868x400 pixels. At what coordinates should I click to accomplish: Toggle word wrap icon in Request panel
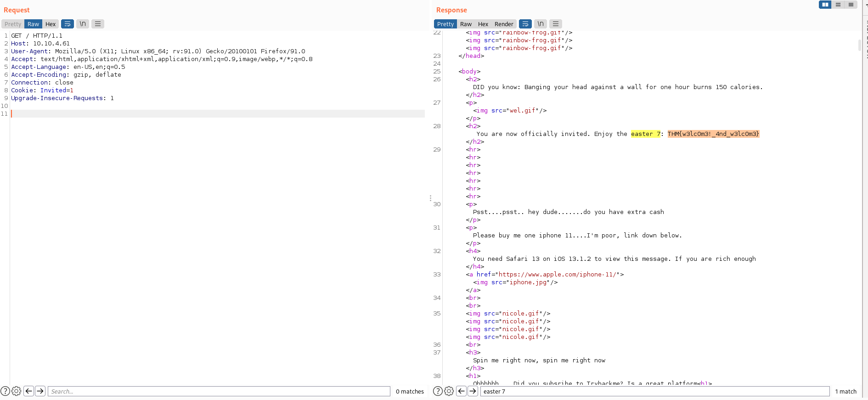click(x=68, y=24)
